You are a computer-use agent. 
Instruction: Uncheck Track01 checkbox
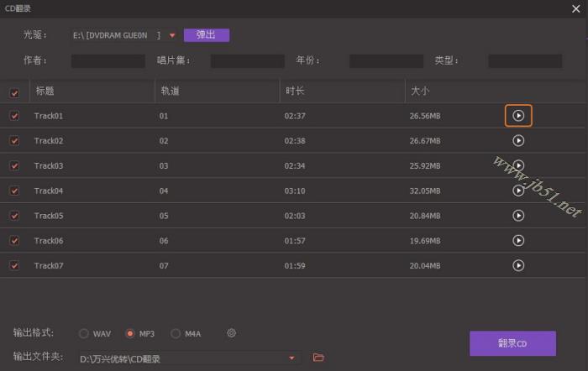[x=14, y=116]
